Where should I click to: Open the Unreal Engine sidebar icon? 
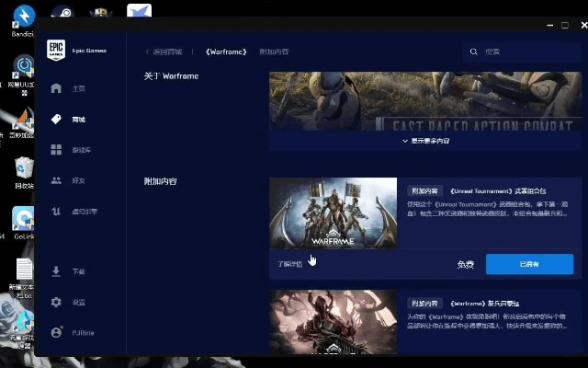[56, 211]
